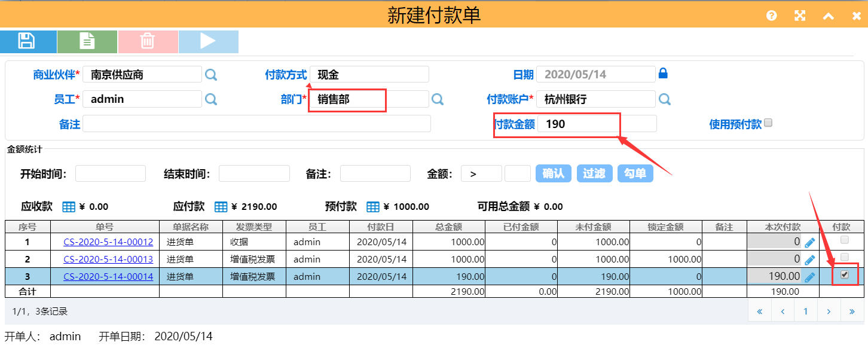Open the 应付款 table grid icon
868x351 pixels.
coord(221,207)
